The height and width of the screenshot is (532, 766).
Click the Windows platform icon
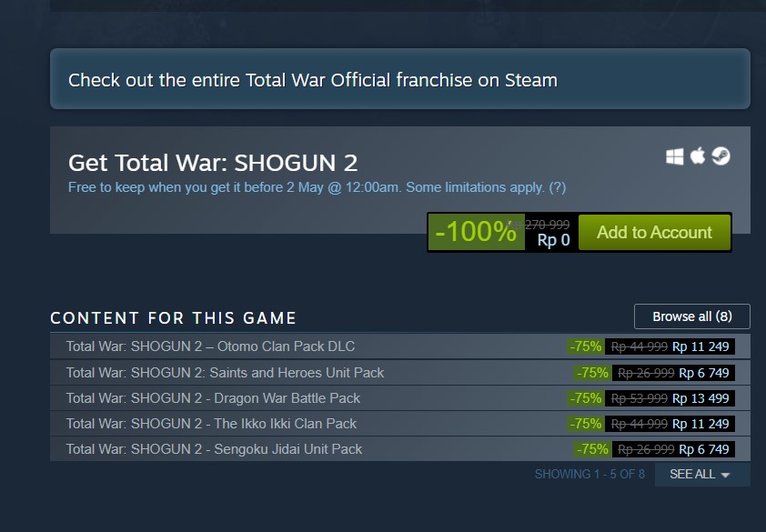[x=673, y=156]
